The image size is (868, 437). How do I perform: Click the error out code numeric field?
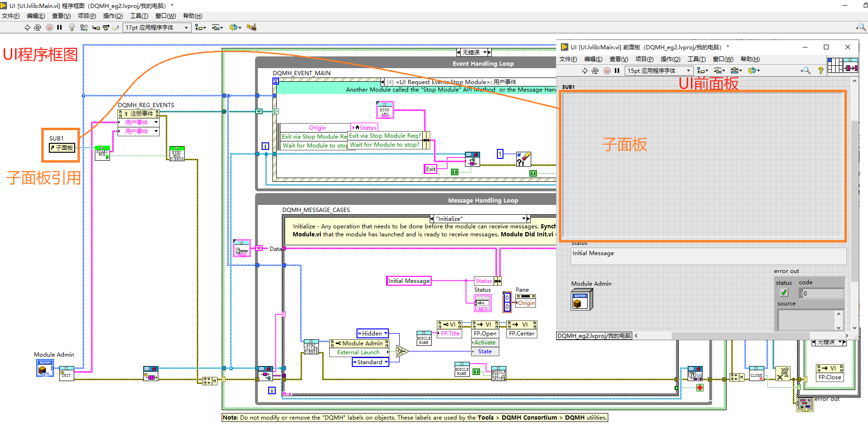(822, 293)
